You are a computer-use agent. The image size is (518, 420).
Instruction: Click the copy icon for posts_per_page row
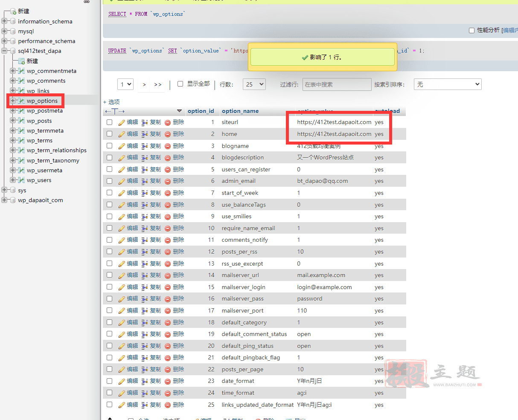pyautogui.click(x=145, y=370)
